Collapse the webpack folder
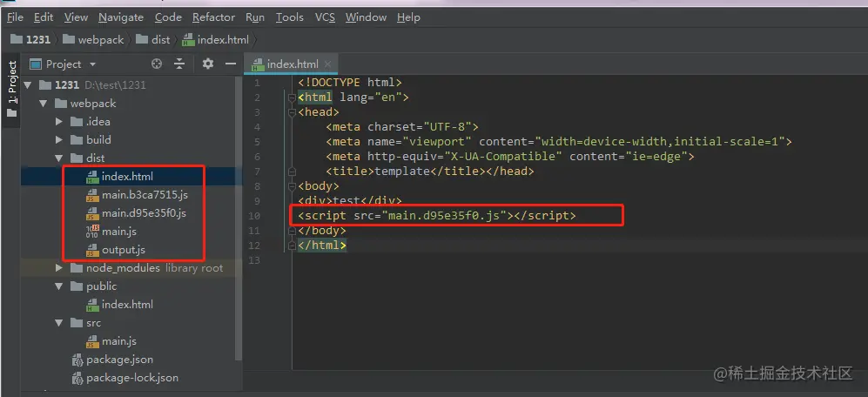The image size is (868, 397). 44,104
